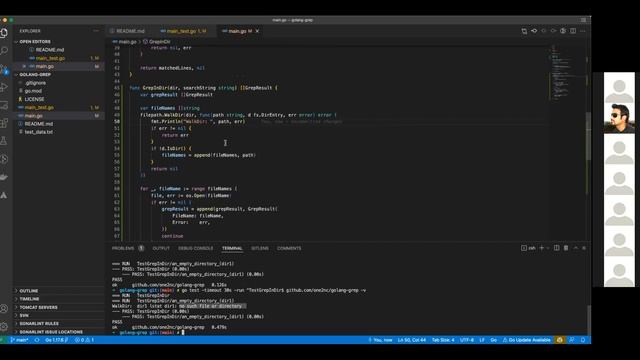Expand the OUTLINE section
Image resolution: width=640 pixels, height=360 pixels.
click(29, 291)
